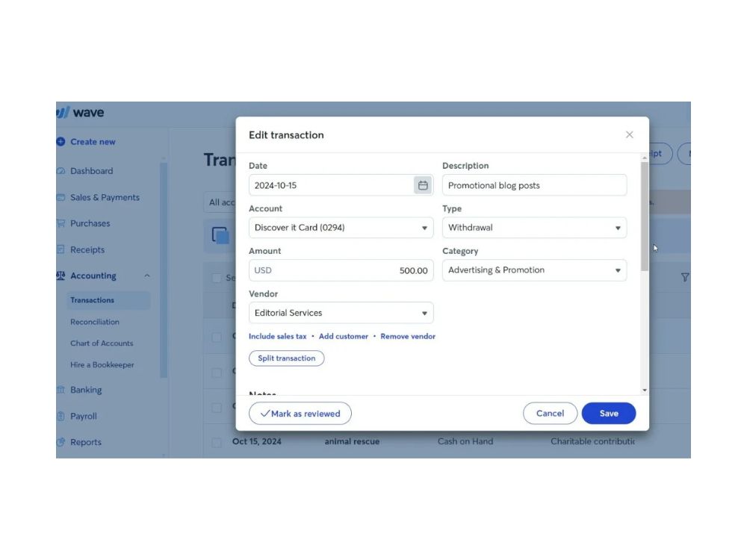Click the Reports chart icon

61,442
